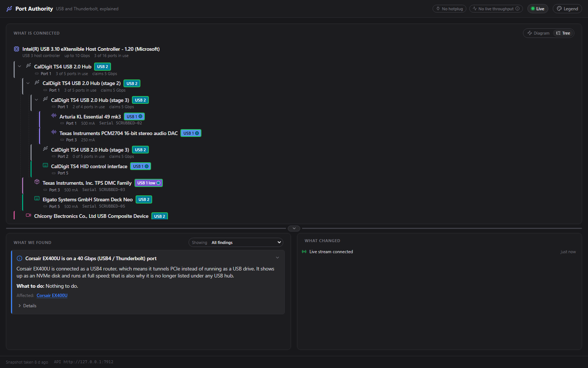Click the 'just now' timestamp
588x368 pixels.
click(x=568, y=252)
